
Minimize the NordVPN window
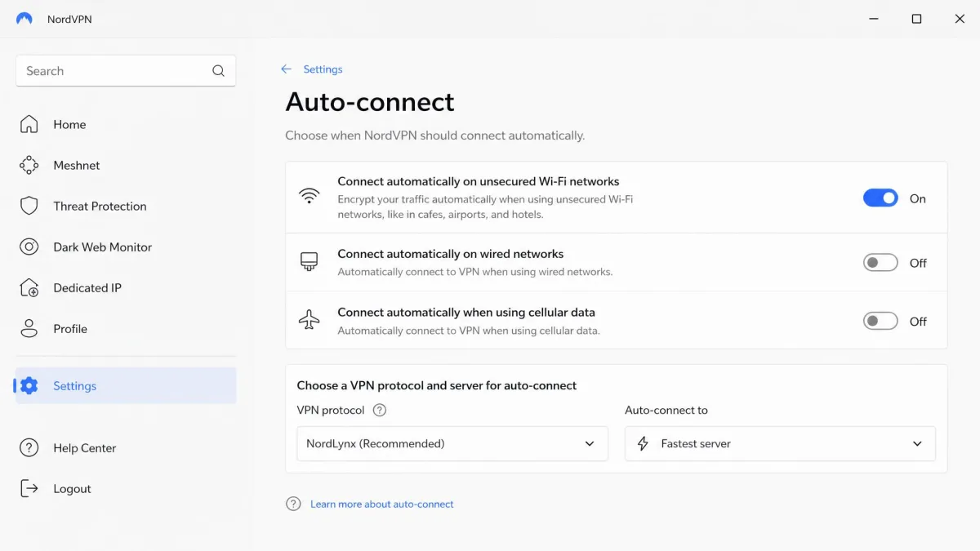click(x=872, y=19)
